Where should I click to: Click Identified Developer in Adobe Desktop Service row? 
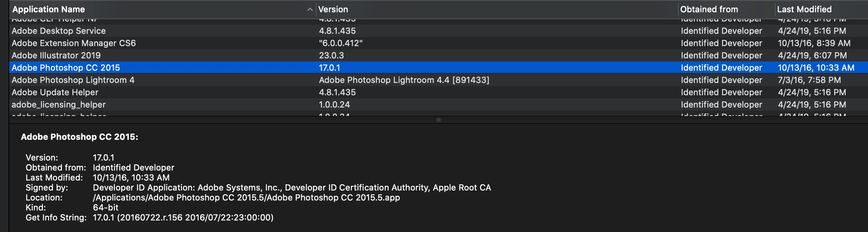tap(721, 31)
